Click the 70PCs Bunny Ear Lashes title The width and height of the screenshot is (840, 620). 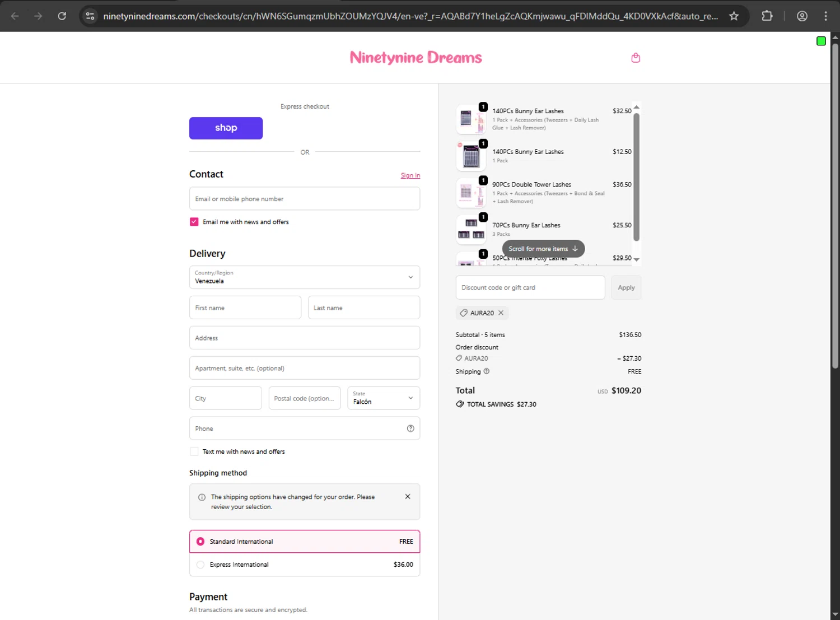click(526, 225)
